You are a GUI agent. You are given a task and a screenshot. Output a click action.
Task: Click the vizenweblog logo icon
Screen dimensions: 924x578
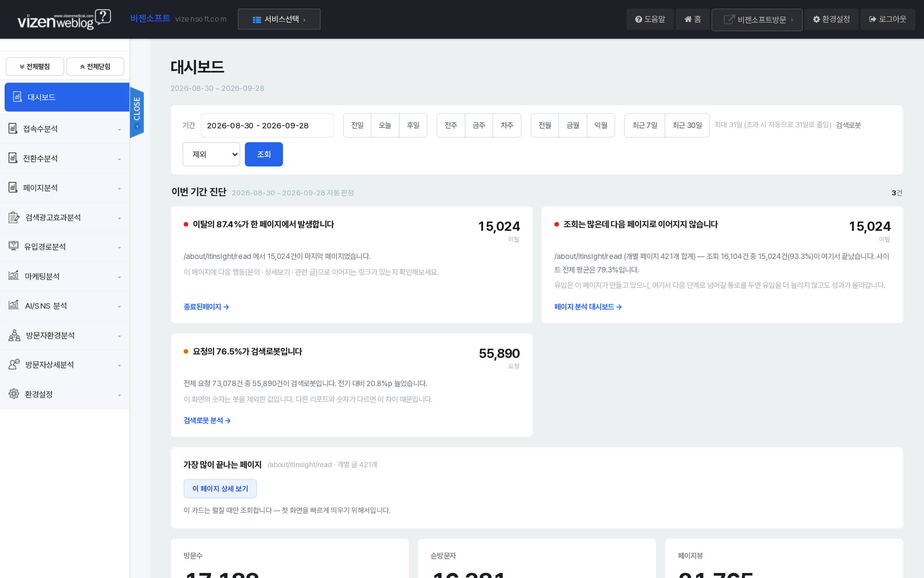coord(64,19)
